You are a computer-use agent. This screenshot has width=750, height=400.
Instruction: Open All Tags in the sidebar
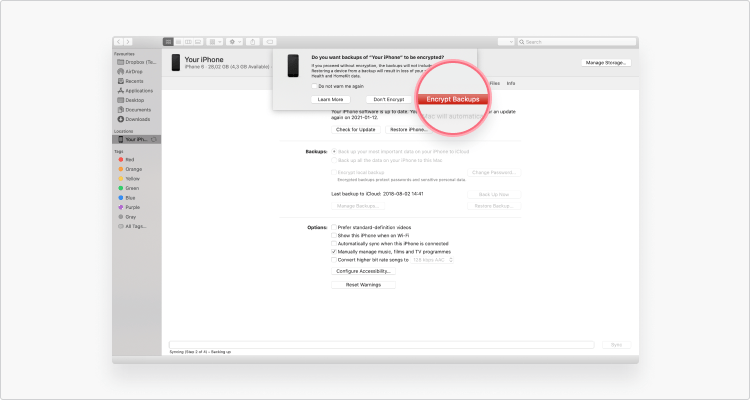[132, 226]
